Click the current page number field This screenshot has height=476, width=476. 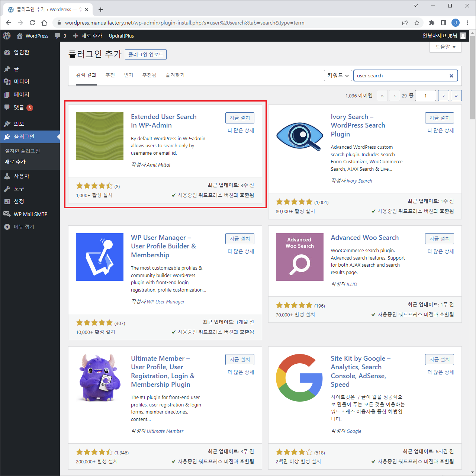pos(425,96)
